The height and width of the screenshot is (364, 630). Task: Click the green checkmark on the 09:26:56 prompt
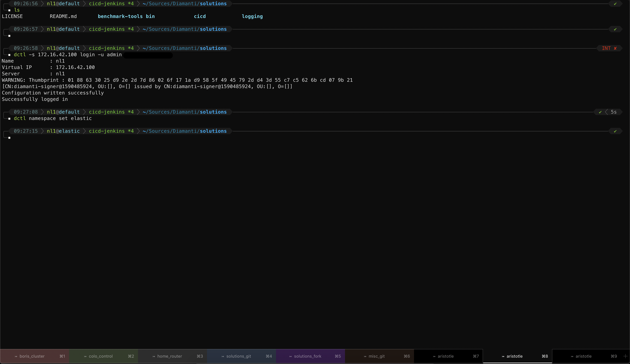(615, 4)
